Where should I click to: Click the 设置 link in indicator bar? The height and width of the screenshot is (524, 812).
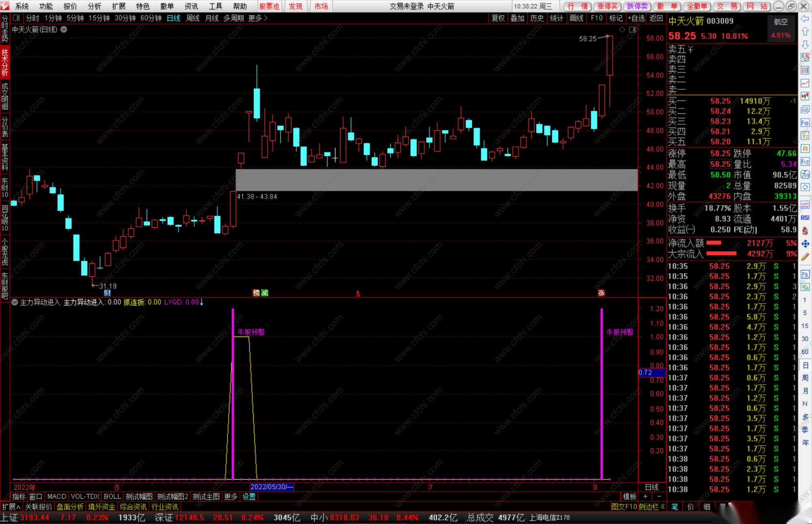point(249,496)
